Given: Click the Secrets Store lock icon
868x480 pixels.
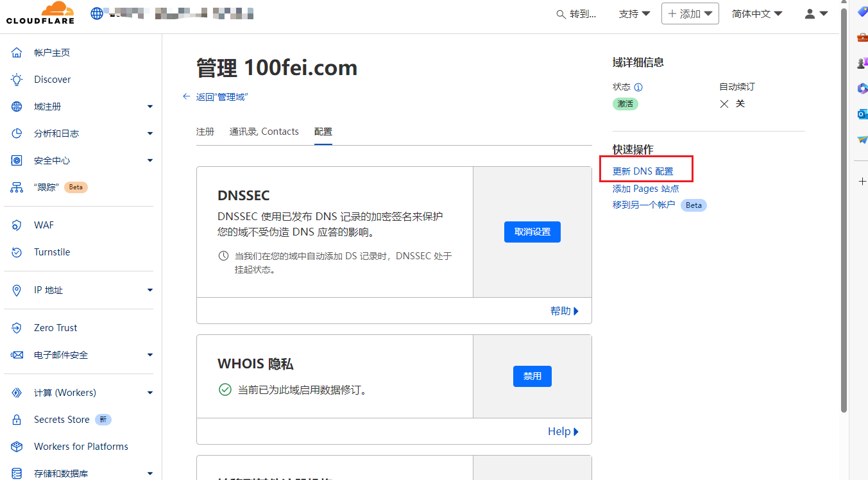Looking at the screenshot, I should (x=17, y=420).
